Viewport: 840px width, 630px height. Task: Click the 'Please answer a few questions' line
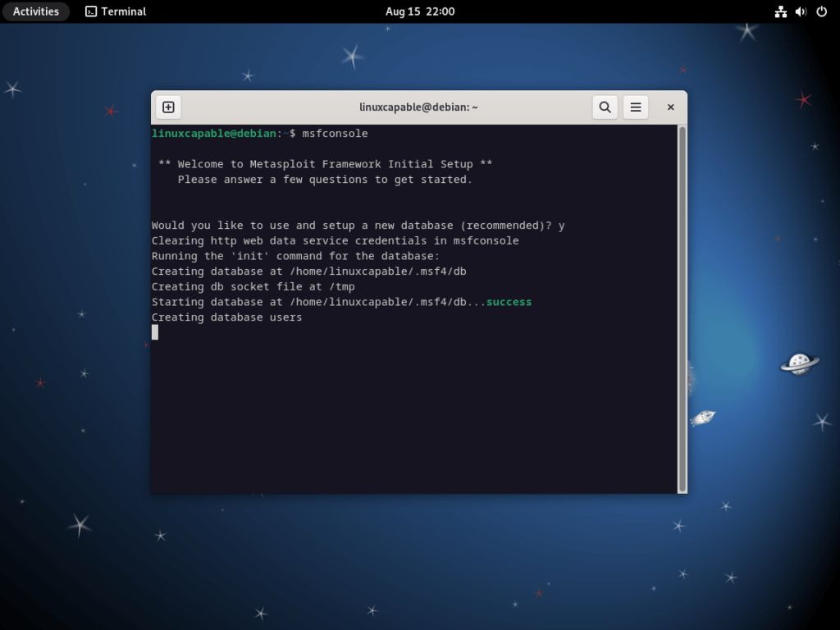[x=325, y=180]
